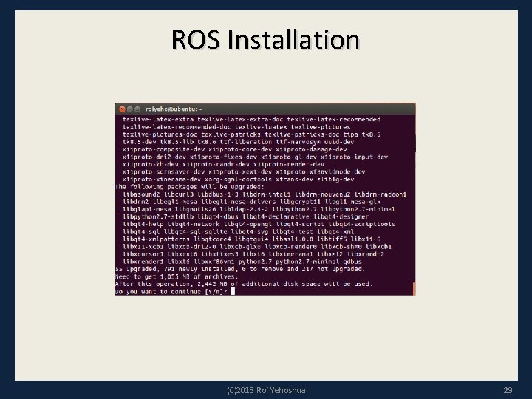The width and height of the screenshot is (532, 399).
Task: Click the libdrm-radeon1 package name
Action: [x=381, y=194]
